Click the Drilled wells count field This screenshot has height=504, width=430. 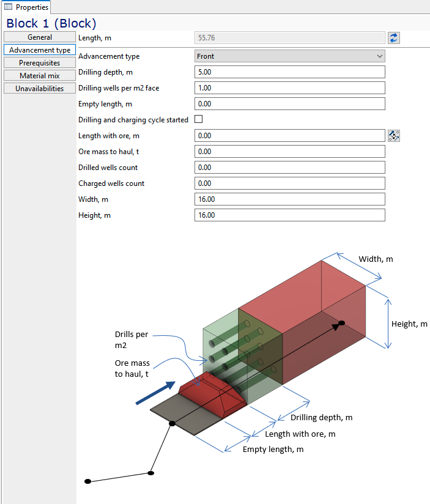point(289,168)
